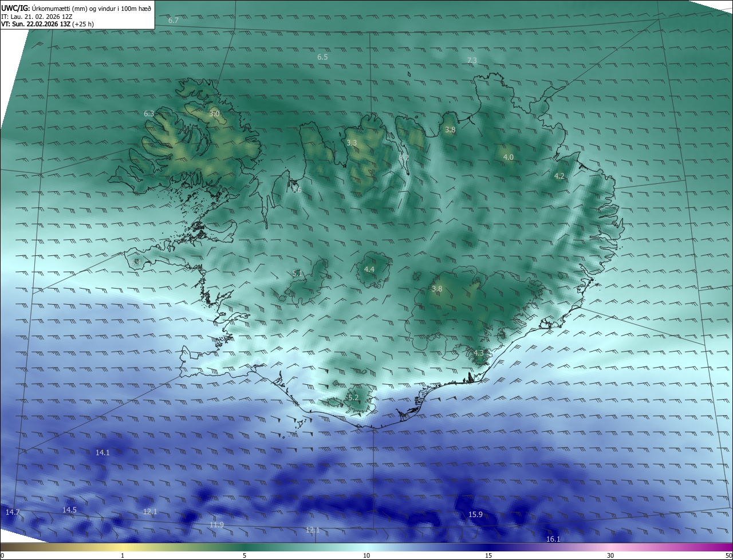Viewport: 733px width, 560px height.
Task: Click the "10" label on the colour scale
Action: pos(366,555)
